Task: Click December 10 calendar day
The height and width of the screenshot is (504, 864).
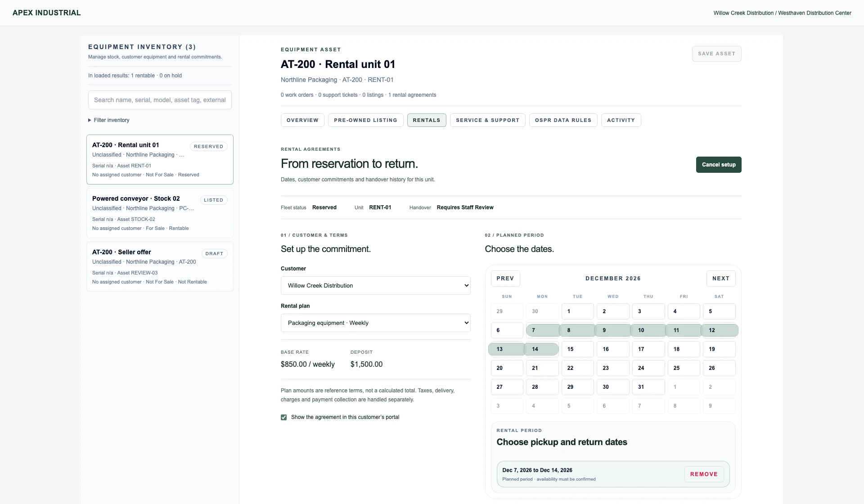Action: click(648, 330)
